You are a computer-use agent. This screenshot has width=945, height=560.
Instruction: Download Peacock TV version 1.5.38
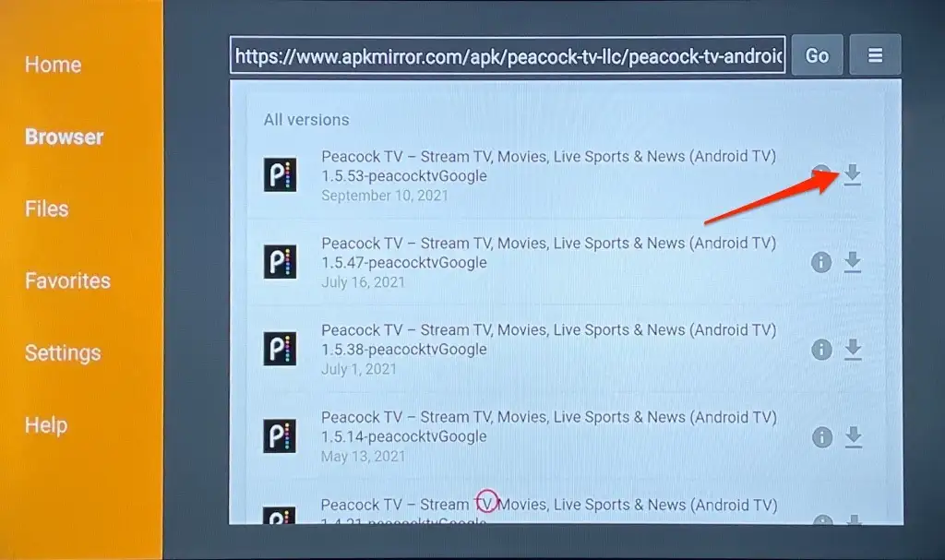point(853,350)
